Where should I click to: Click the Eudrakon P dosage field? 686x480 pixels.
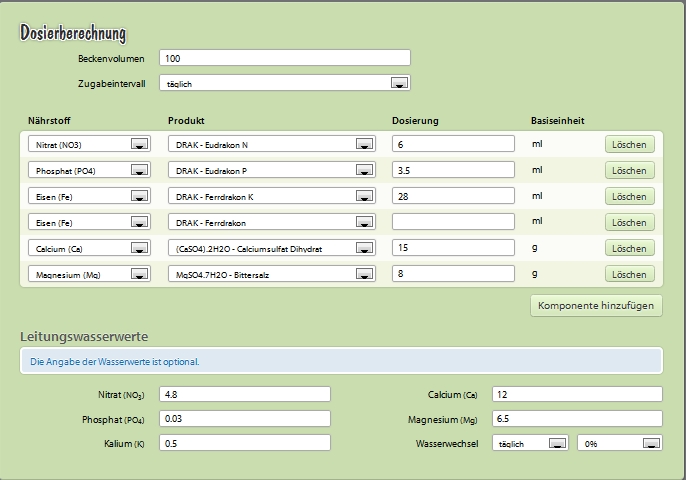pyautogui.click(x=453, y=170)
